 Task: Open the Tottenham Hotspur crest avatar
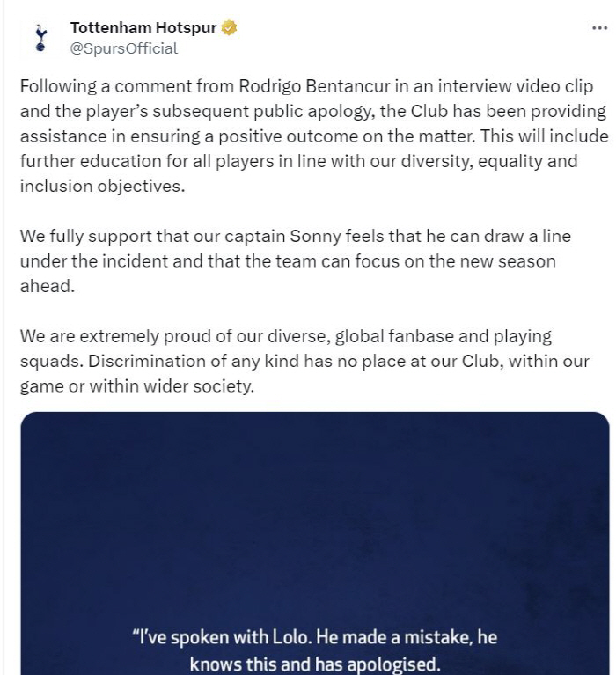[x=40, y=38]
